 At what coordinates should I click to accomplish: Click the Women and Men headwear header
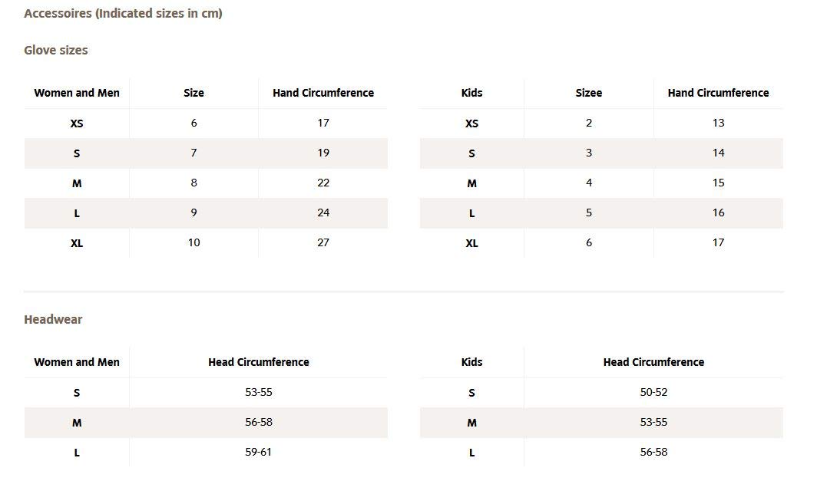point(77,362)
